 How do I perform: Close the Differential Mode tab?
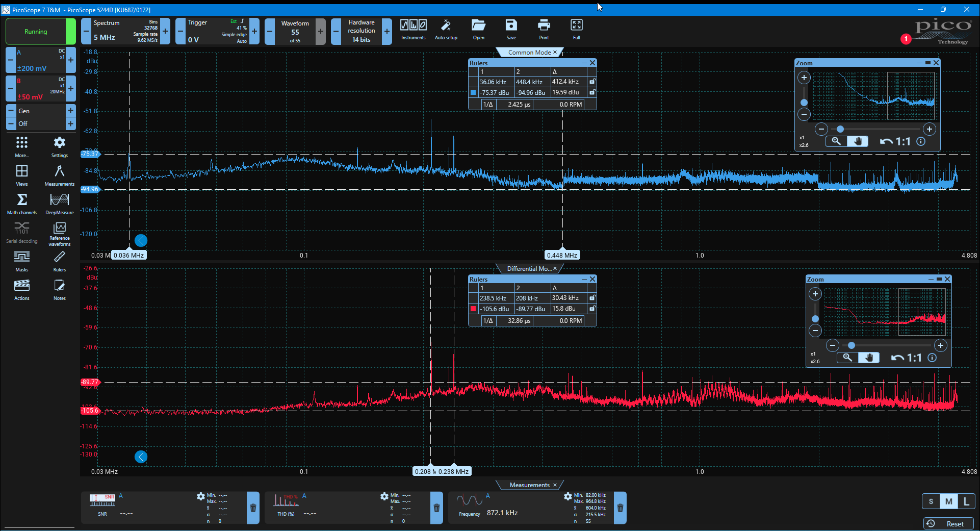pos(555,268)
